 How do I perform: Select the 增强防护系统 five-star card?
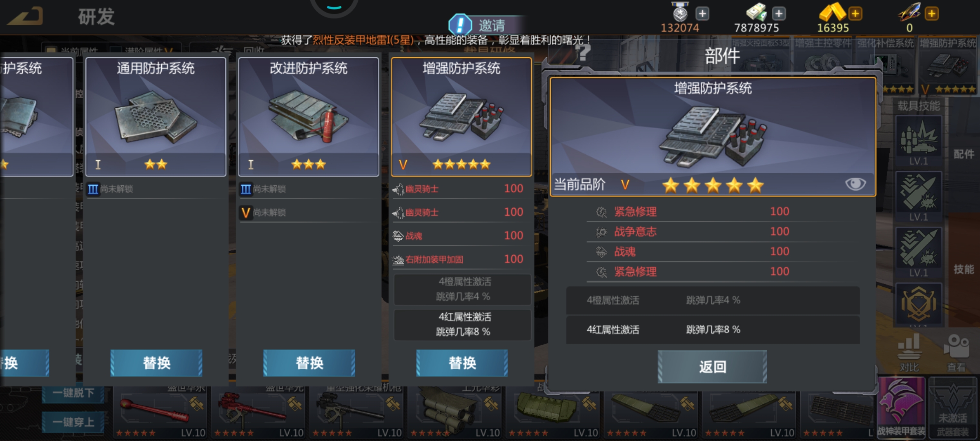pyautogui.click(x=461, y=117)
